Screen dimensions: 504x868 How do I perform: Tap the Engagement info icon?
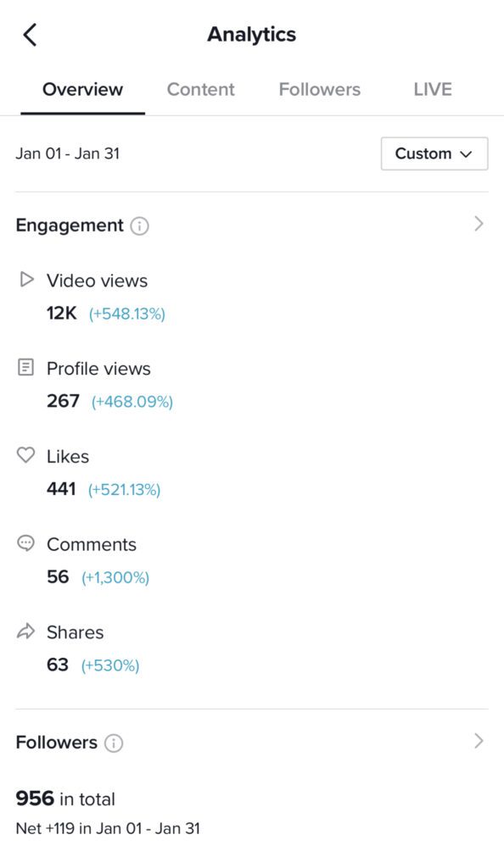(139, 225)
